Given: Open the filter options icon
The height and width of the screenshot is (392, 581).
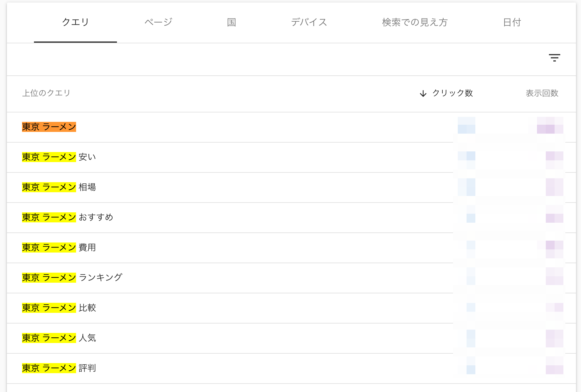Looking at the screenshot, I should (x=555, y=58).
